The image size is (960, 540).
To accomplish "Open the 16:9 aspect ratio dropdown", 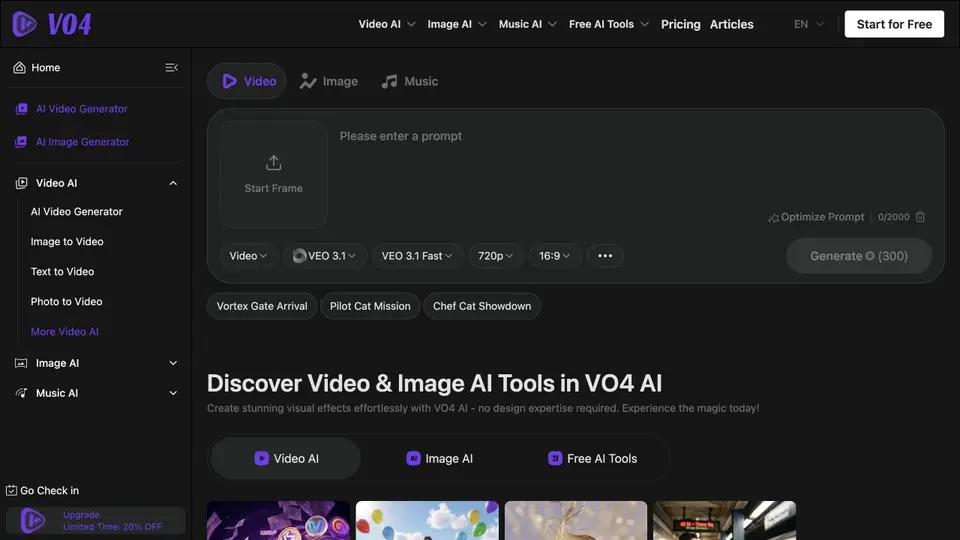I will click(554, 256).
